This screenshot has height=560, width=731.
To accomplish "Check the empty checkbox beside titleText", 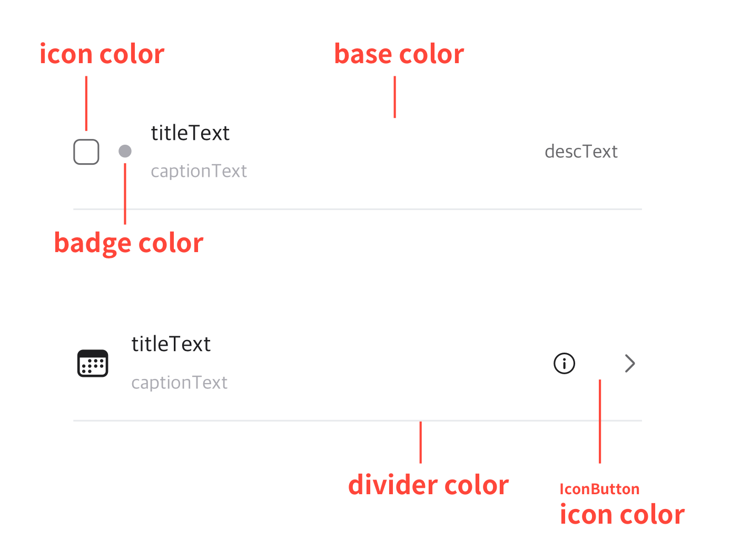I will 86,152.
